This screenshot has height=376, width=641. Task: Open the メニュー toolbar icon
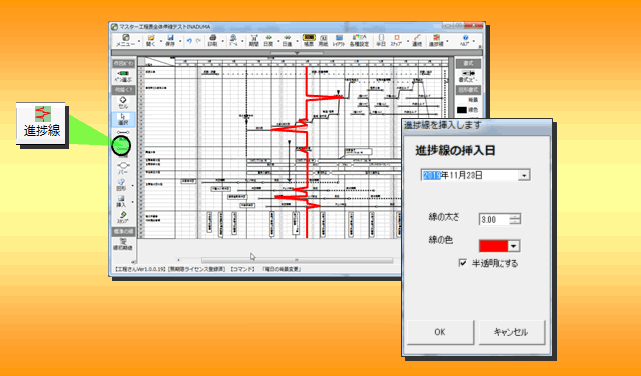(126, 40)
